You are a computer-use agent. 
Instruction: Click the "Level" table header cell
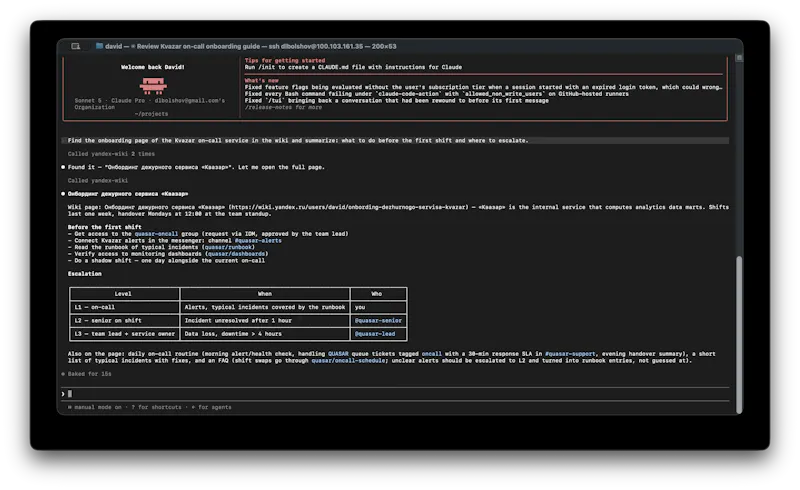[x=123, y=294]
